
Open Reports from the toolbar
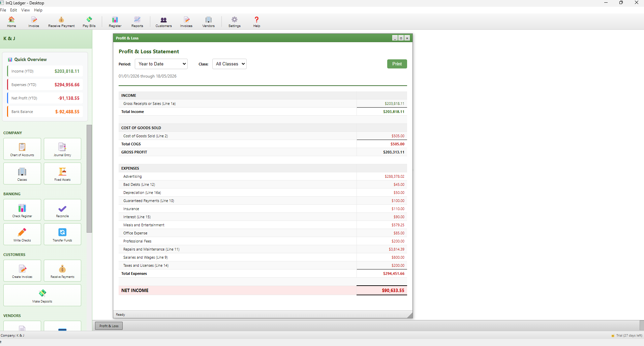click(137, 22)
